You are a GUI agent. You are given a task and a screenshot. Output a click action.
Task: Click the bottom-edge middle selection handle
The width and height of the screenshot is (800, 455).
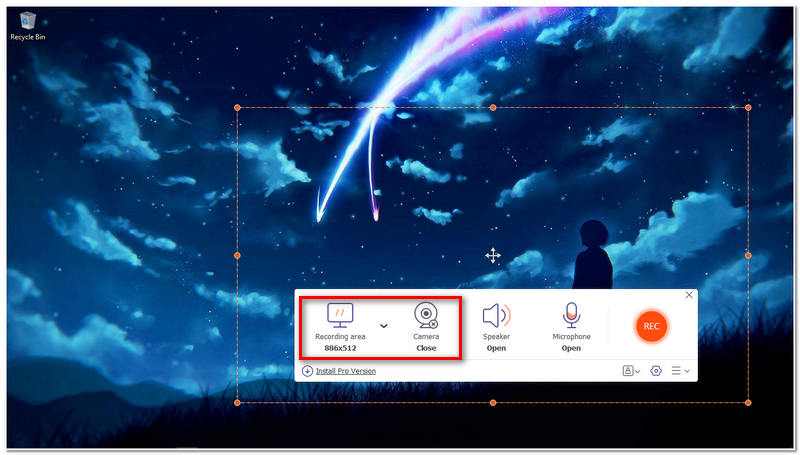click(x=493, y=403)
